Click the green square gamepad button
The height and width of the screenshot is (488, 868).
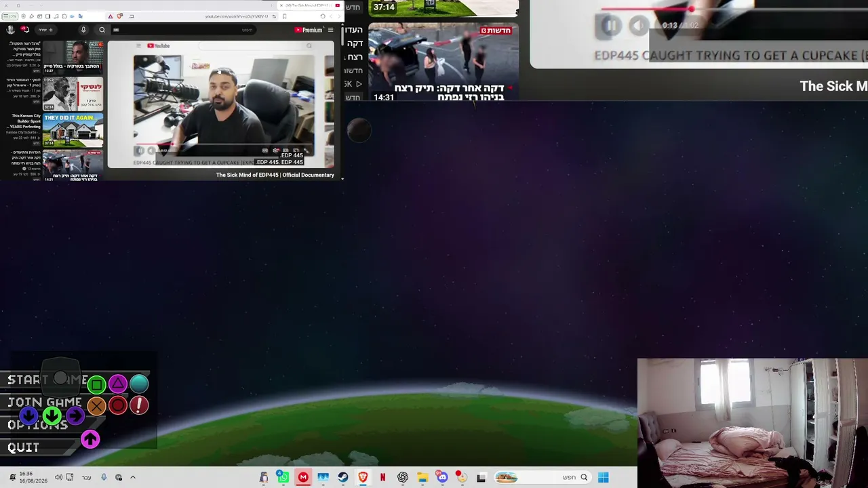pos(96,385)
